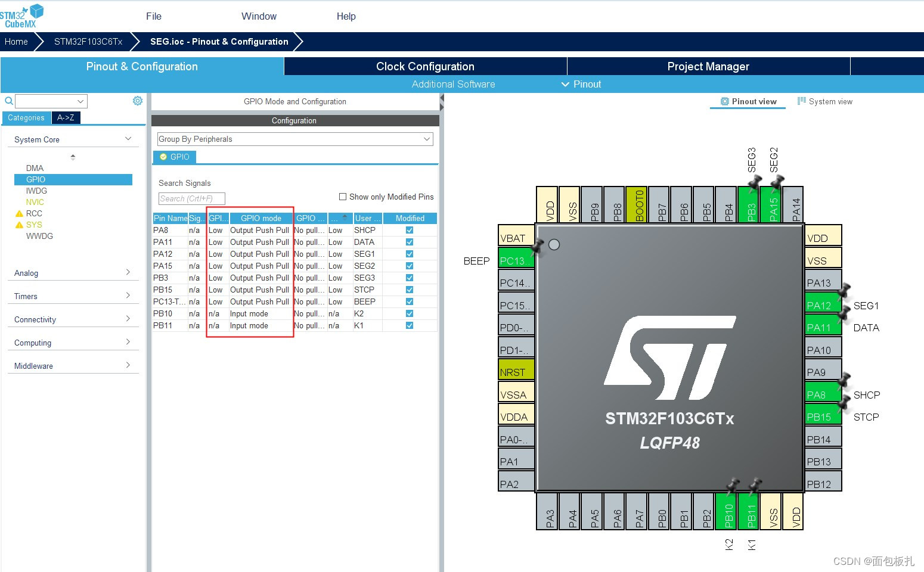This screenshot has height=572, width=924.
Task: Click the Search Signals input field
Action: click(192, 198)
